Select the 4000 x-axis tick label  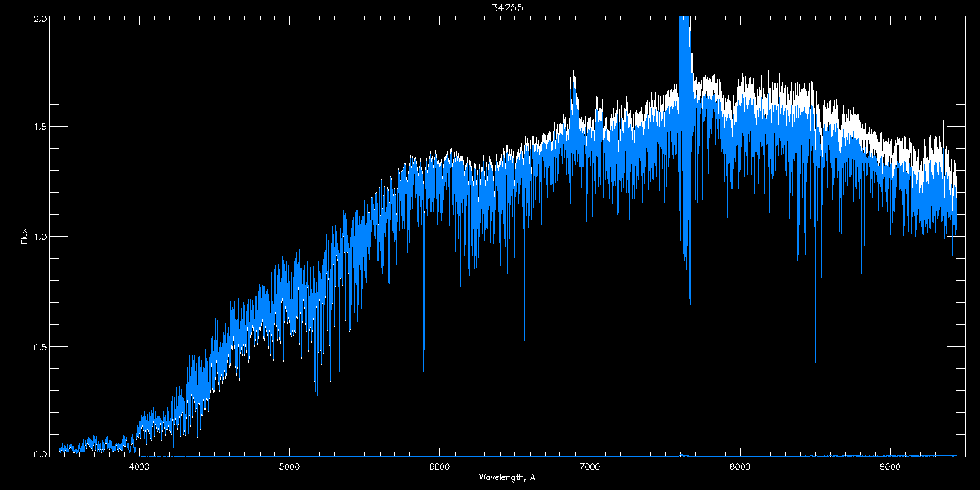pyautogui.click(x=140, y=466)
